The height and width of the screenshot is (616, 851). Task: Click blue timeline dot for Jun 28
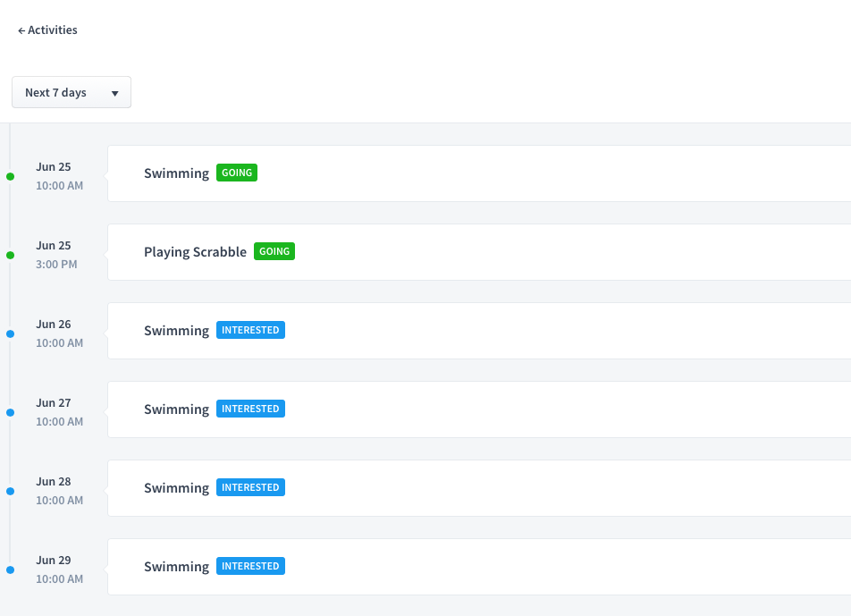11,491
